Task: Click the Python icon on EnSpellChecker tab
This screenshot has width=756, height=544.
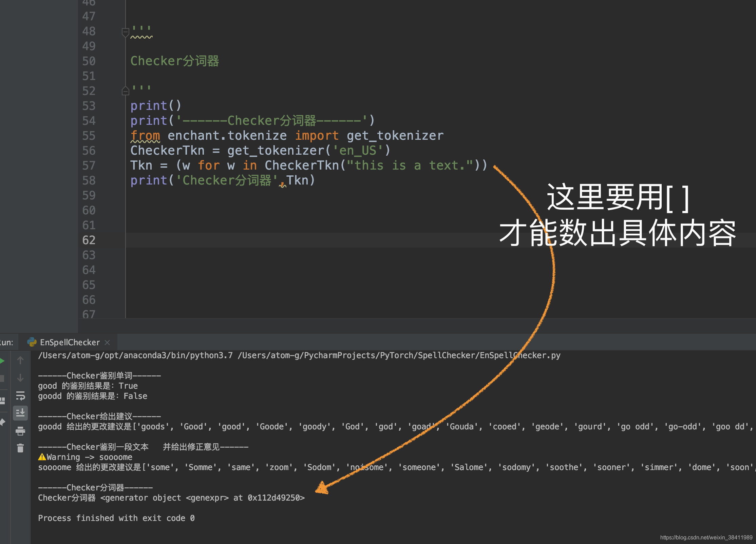Action: 32,342
